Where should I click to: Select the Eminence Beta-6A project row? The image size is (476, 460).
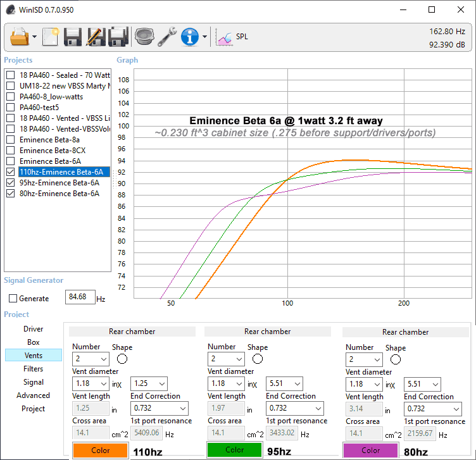(51, 161)
